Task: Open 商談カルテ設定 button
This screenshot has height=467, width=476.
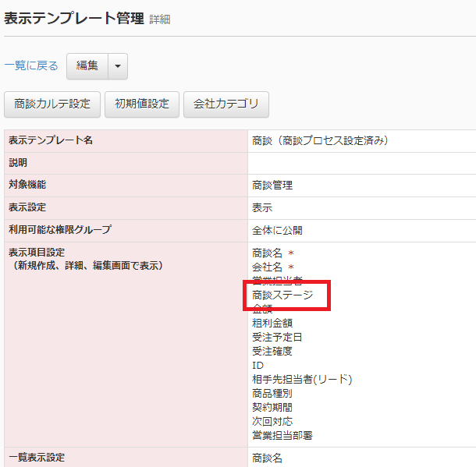Action: pos(52,104)
